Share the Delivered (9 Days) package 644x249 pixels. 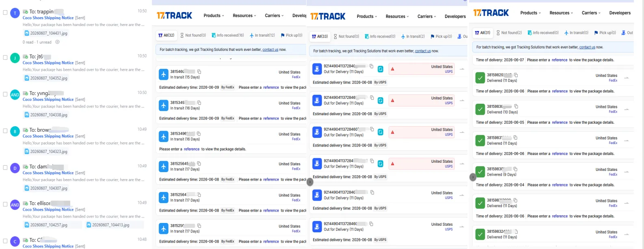tap(627, 172)
